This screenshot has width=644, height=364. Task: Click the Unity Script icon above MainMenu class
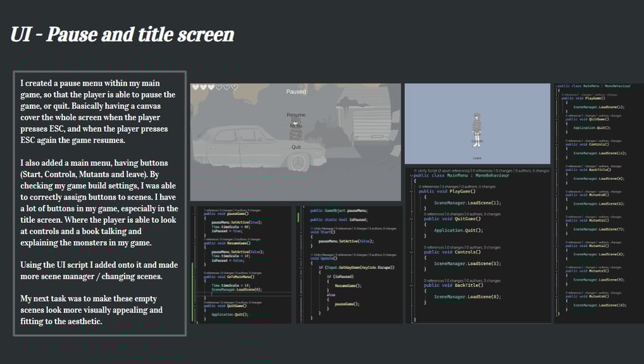tap(415, 170)
